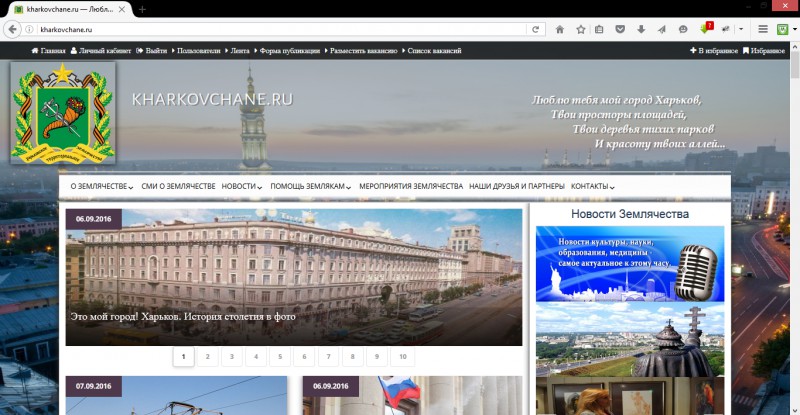
Task: Select slider page 7
Action: 328,356
